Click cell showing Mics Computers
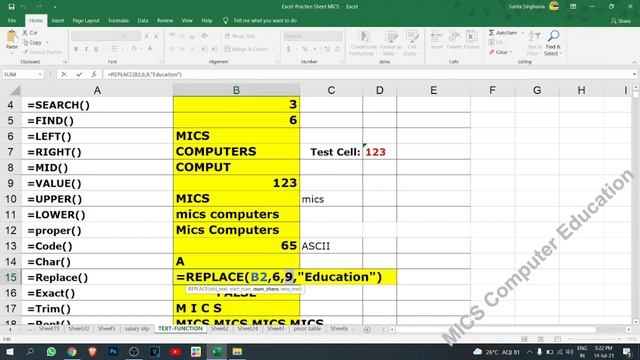This screenshot has width=640, height=360. tap(236, 230)
